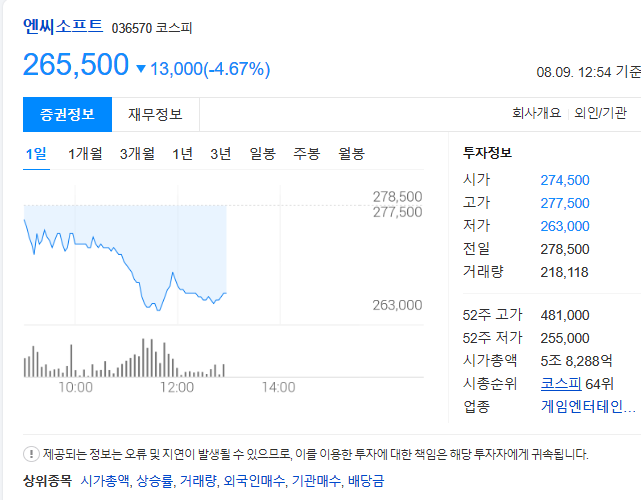Click the info exclamation icon in disclaimer
641x500 pixels.
[x=32, y=453]
